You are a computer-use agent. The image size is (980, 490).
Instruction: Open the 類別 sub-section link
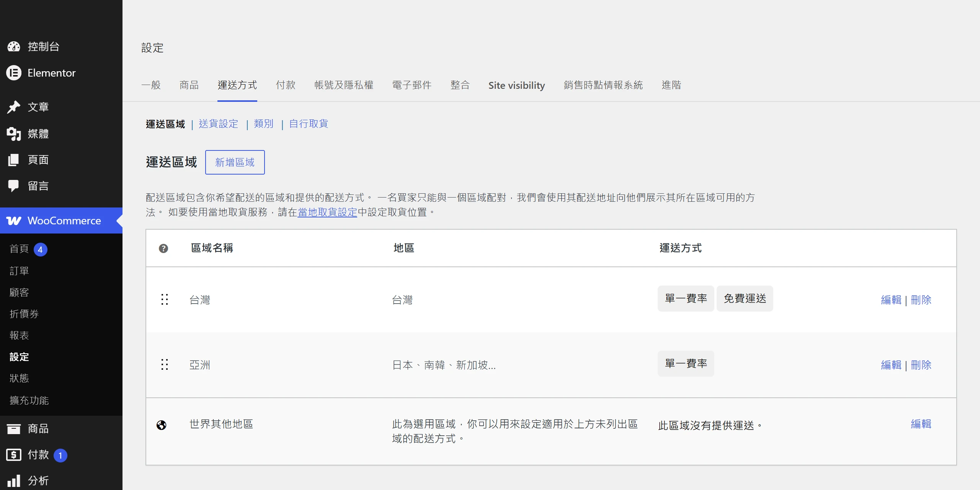coord(264,124)
